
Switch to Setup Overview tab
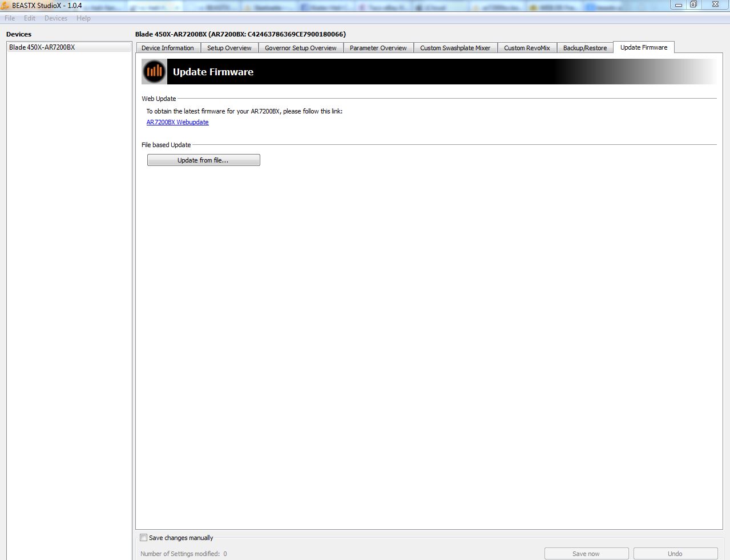pyautogui.click(x=229, y=48)
